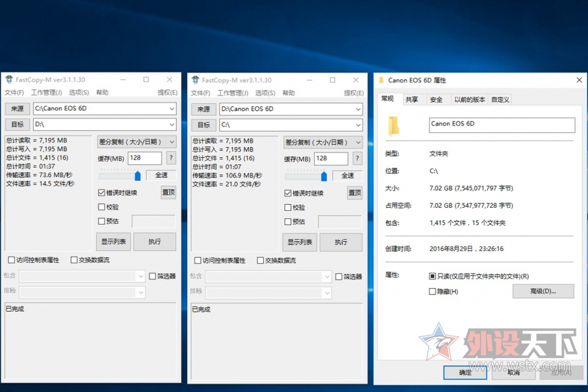This screenshot has width=588, height=392.
Task: Click 执行 execute button in left FastCopy
Action: (x=154, y=242)
